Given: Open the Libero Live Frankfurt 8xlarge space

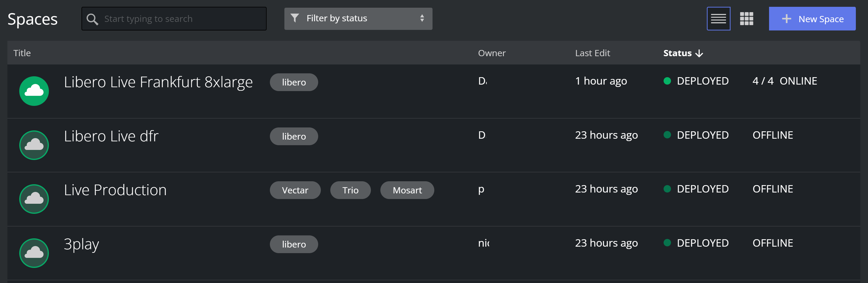Looking at the screenshot, I should click(158, 82).
